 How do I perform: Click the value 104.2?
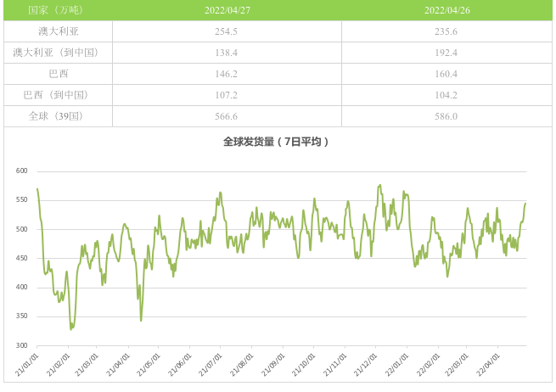[x=446, y=95]
